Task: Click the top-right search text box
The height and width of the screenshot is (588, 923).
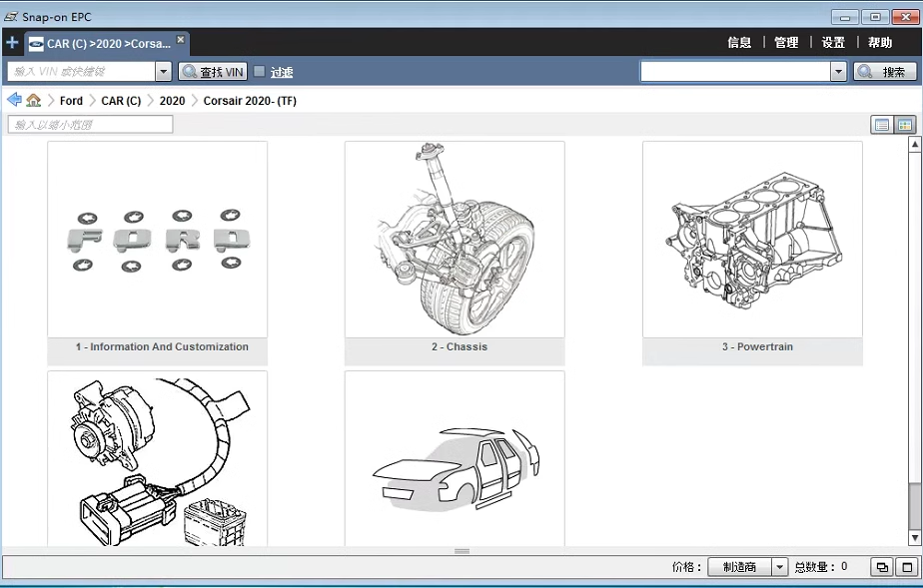Action: [x=736, y=72]
